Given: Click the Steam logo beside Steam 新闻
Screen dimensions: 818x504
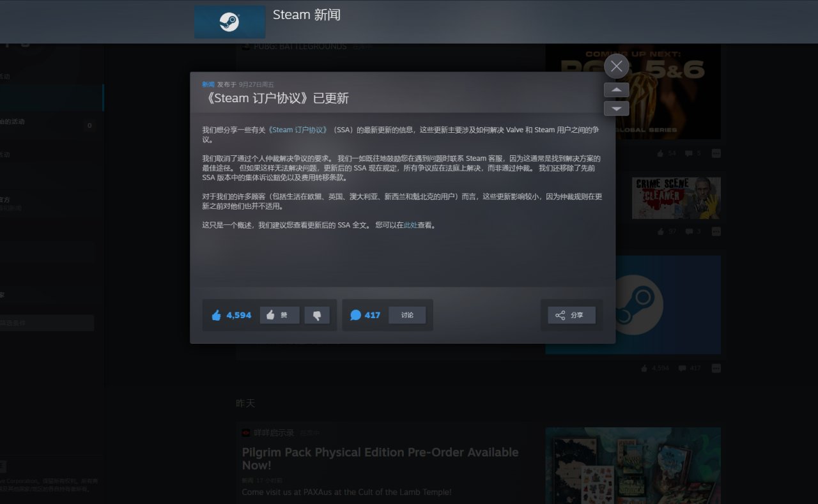Looking at the screenshot, I should 229,22.
